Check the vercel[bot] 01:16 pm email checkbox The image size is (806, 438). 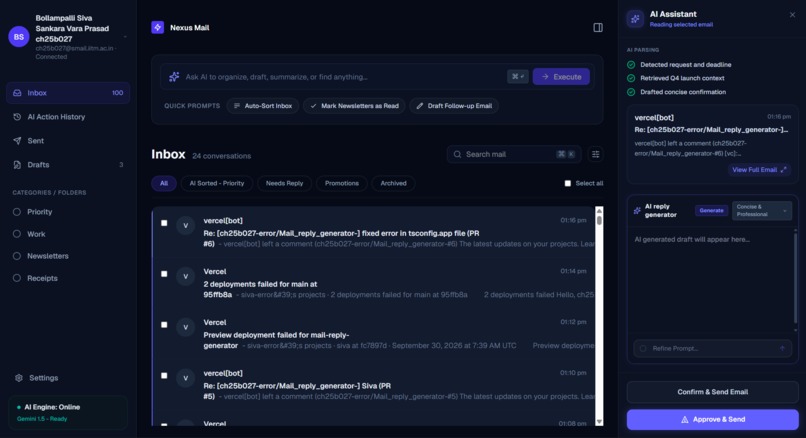coord(164,223)
